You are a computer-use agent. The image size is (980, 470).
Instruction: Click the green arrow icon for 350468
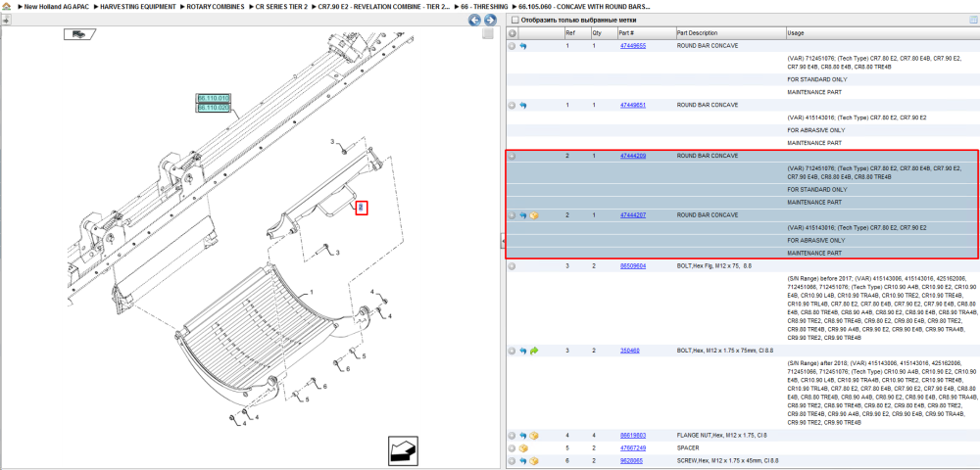[534, 351]
